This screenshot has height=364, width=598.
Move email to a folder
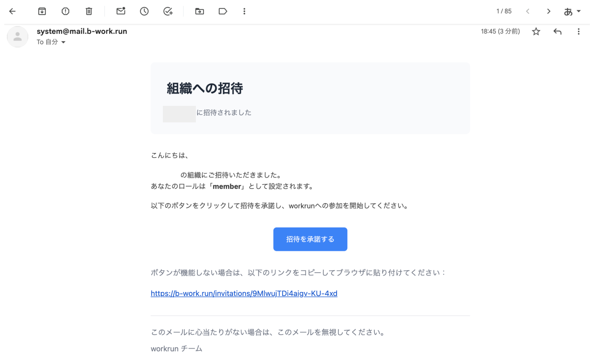[199, 11]
